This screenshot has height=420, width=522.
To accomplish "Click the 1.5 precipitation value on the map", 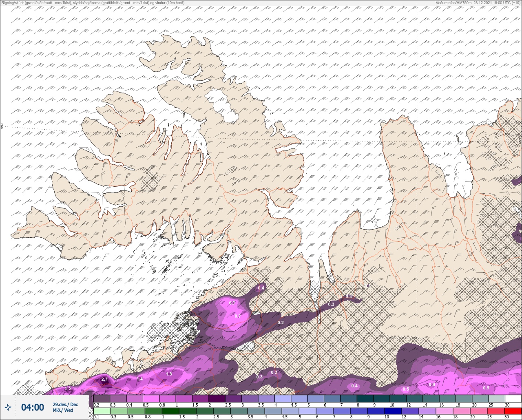I will (x=169, y=374).
